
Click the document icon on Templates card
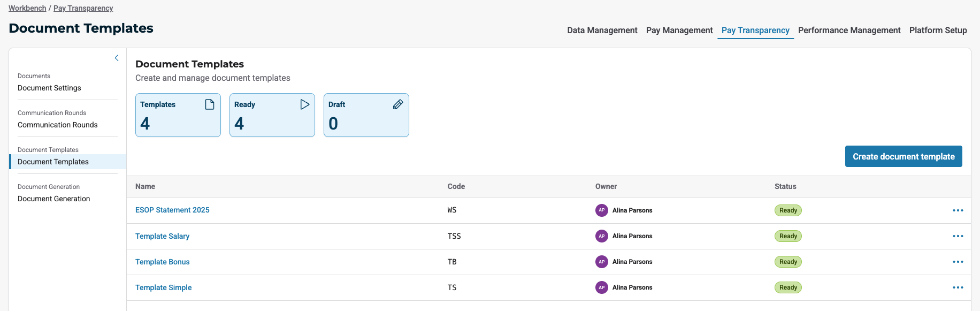(x=210, y=104)
